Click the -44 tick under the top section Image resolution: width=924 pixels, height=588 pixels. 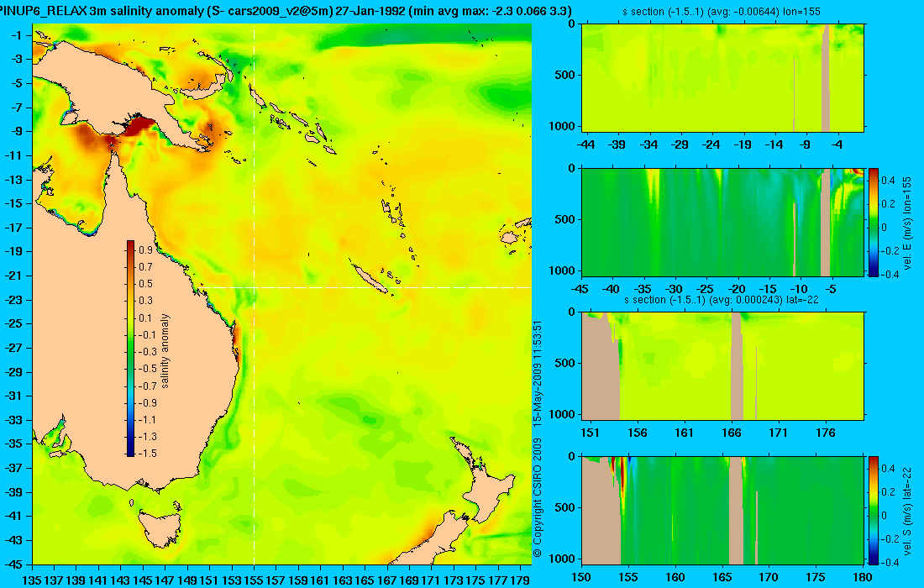coord(585,144)
